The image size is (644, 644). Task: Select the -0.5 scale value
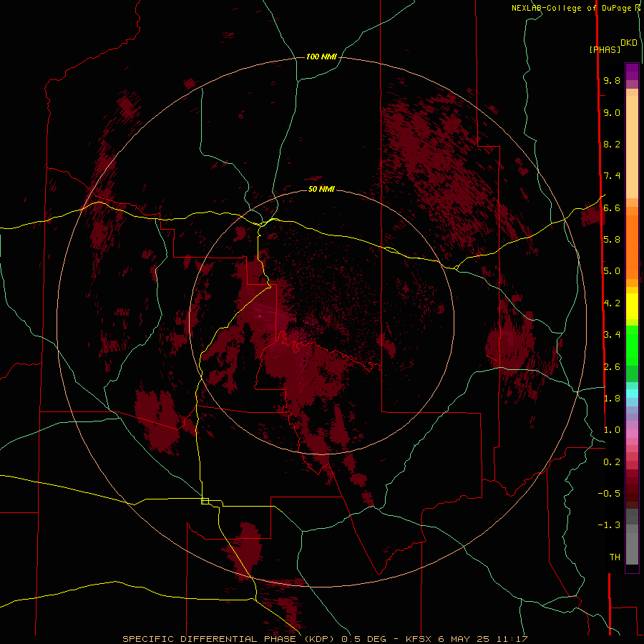[609, 494]
